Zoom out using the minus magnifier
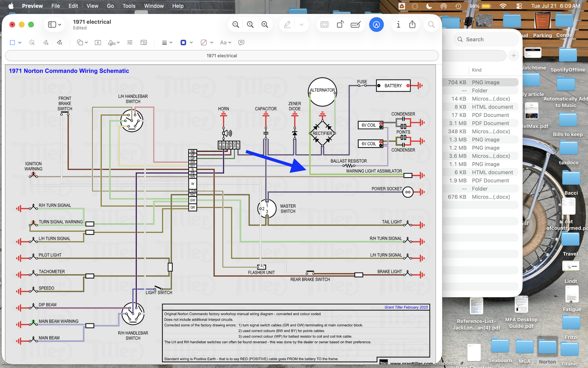Viewport: 588px width, 368px height. coord(236,25)
